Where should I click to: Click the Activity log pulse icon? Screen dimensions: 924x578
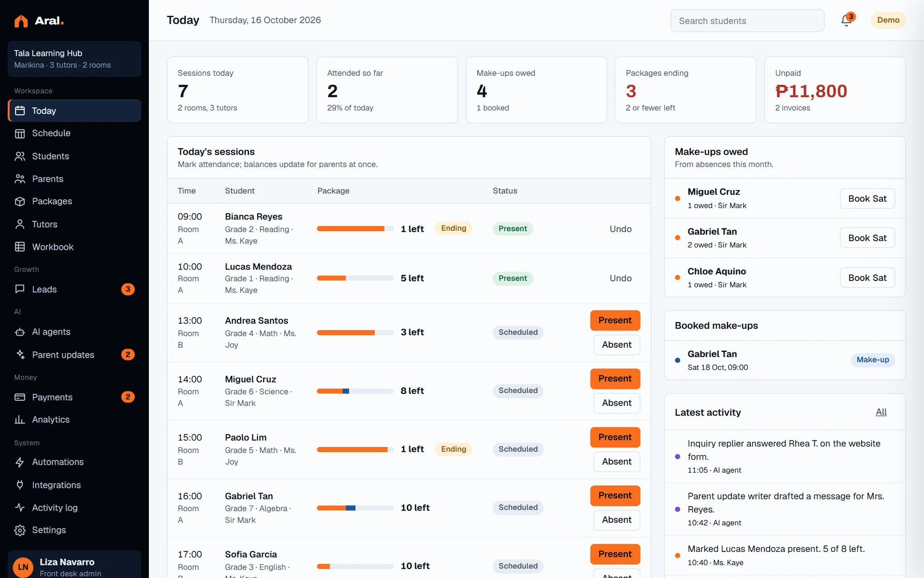(x=20, y=507)
